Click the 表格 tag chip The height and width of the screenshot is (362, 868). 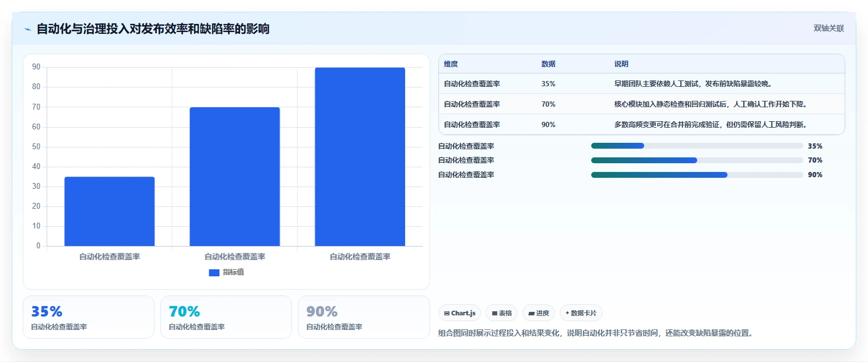coord(502,313)
